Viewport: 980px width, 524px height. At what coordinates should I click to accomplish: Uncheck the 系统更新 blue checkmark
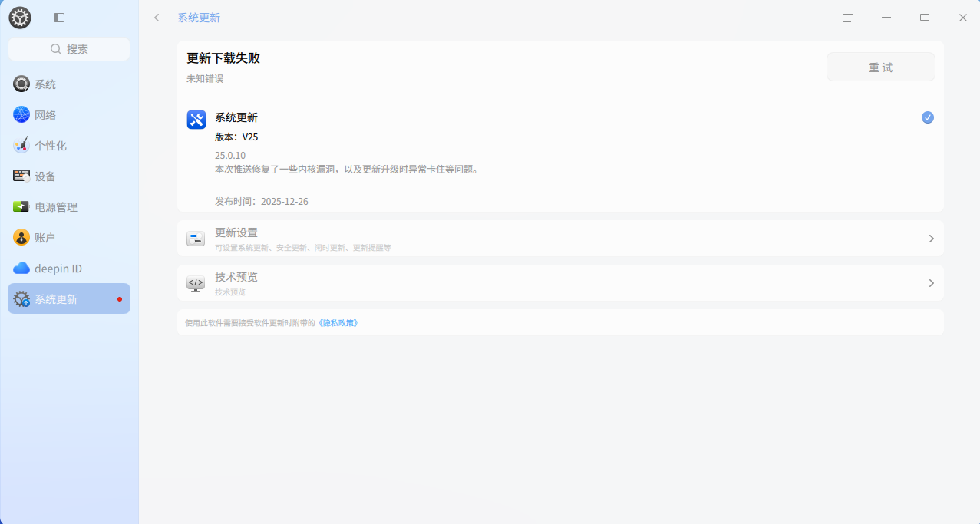(928, 117)
